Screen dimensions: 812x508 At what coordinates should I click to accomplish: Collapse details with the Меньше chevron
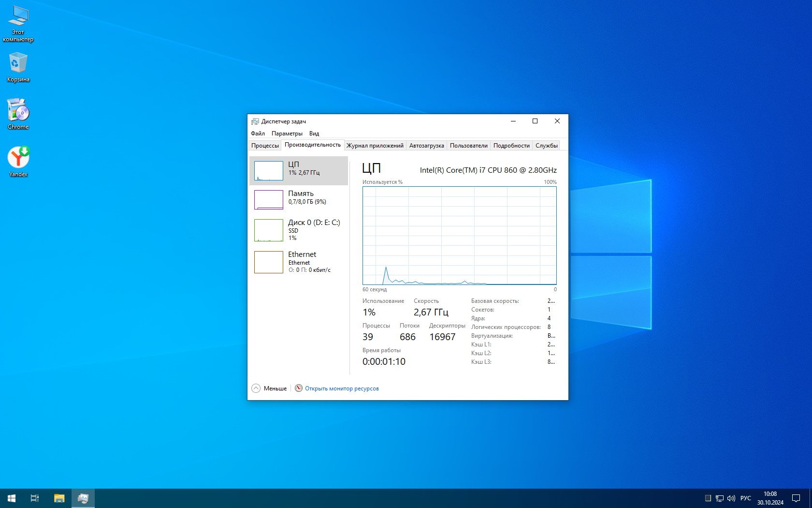pos(256,388)
